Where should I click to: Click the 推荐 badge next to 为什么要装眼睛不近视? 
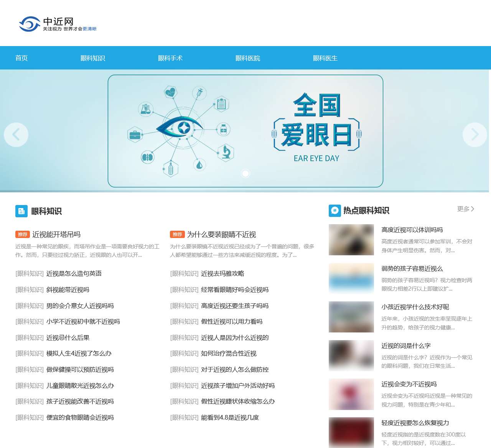(x=177, y=234)
